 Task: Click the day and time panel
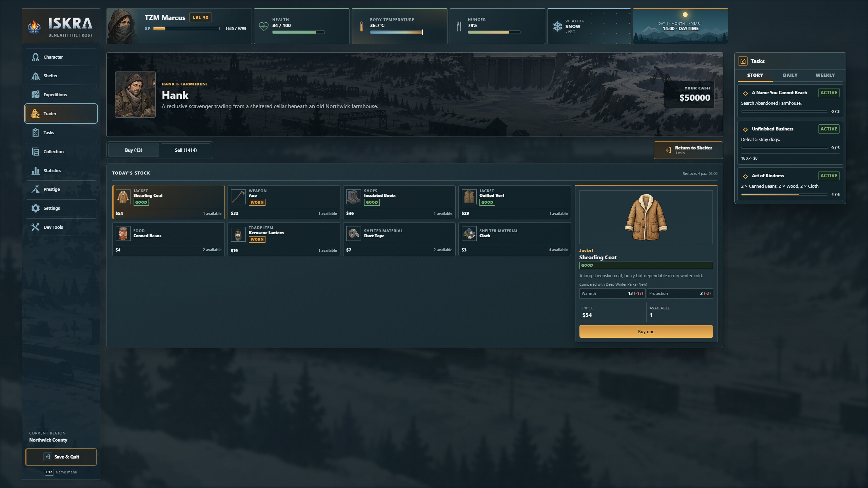[x=680, y=26]
